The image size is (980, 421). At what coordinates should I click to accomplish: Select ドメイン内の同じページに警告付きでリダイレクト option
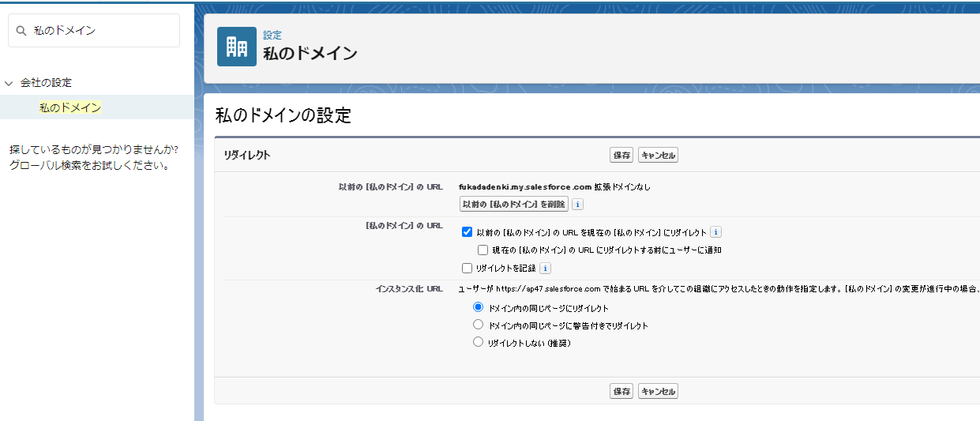[478, 325]
